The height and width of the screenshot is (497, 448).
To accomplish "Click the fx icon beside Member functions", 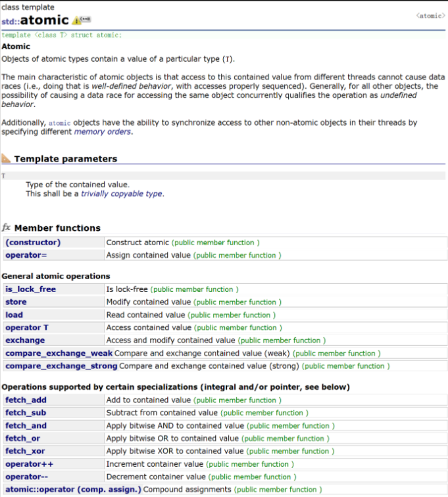I will point(7,227).
